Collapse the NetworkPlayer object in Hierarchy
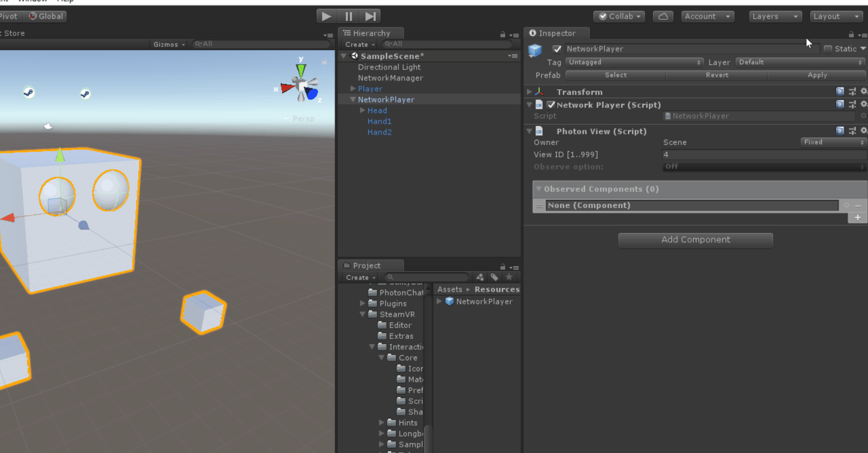868x453 pixels. point(353,99)
